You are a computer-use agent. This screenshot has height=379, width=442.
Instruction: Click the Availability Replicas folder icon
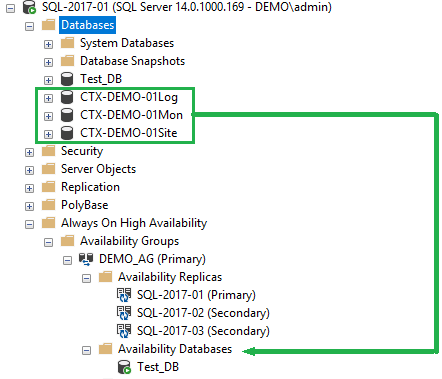[x=106, y=277]
